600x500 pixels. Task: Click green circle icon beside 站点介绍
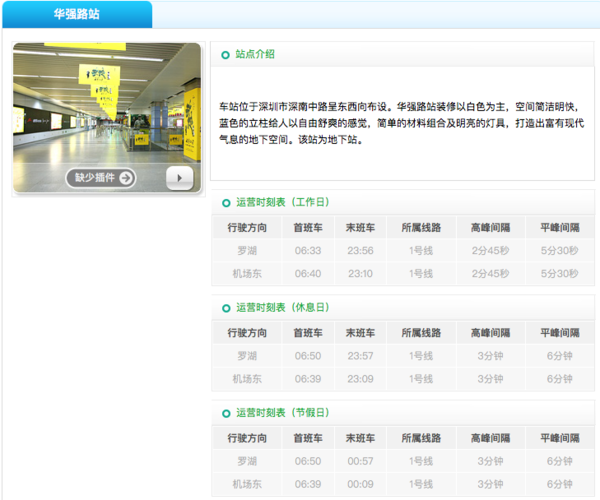[x=225, y=55]
